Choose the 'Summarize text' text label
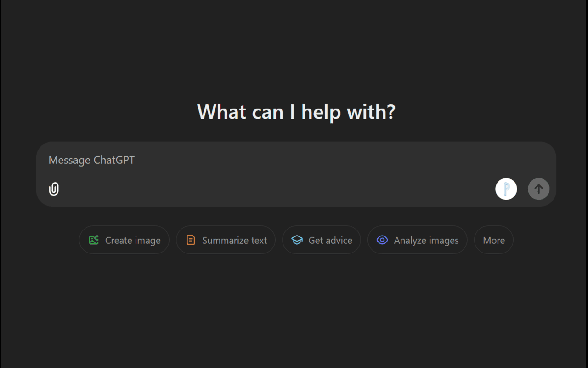 (x=234, y=241)
